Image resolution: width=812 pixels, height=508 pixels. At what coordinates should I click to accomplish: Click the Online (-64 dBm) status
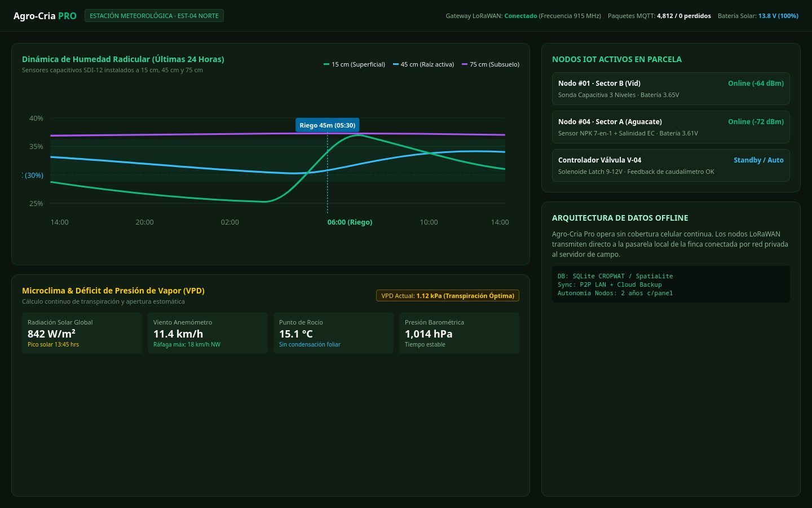pyautogui.click(x=756, y=84)
